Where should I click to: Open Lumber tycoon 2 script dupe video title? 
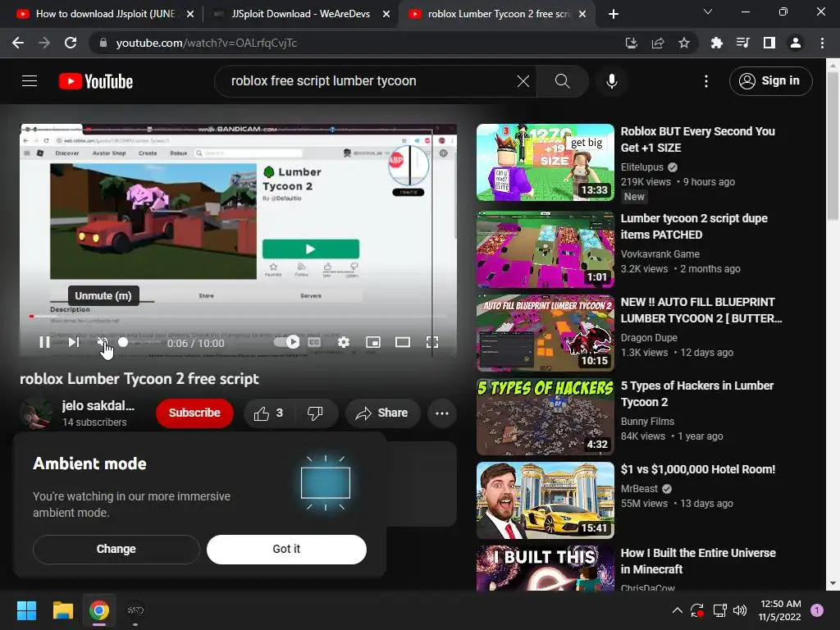point(694,226)
